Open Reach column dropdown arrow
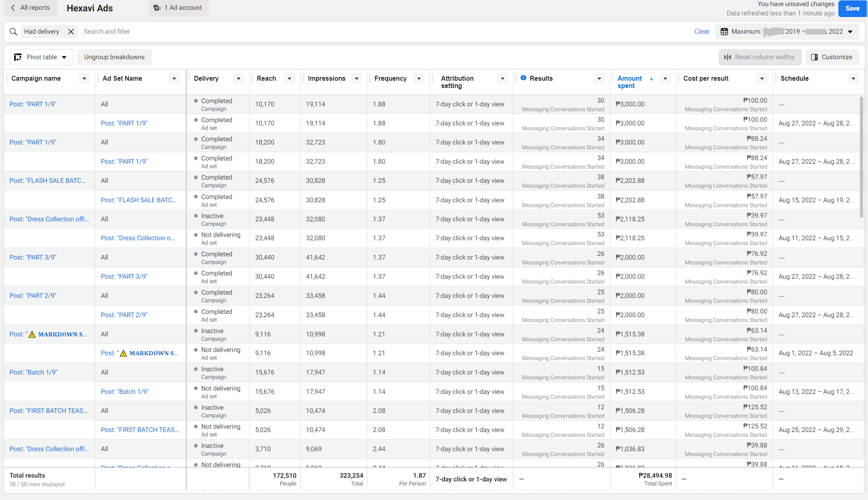 click(289, 79)
